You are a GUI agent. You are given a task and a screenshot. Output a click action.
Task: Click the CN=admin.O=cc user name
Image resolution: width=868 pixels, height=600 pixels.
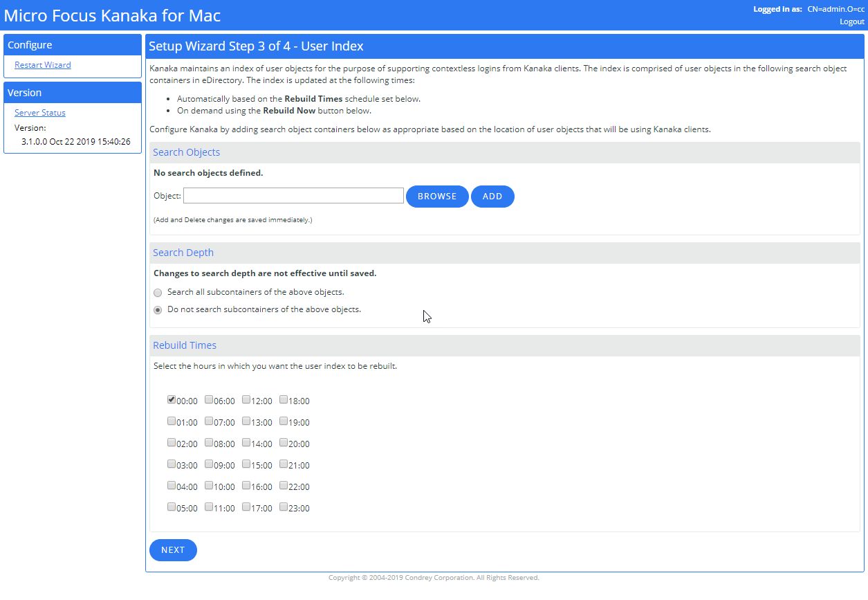click(x=836, y=9)
